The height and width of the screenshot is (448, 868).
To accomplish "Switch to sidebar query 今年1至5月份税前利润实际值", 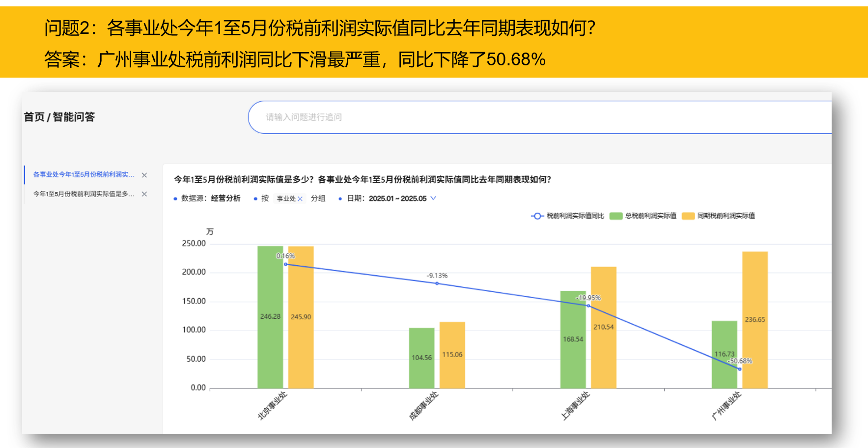I will (84, 194).
